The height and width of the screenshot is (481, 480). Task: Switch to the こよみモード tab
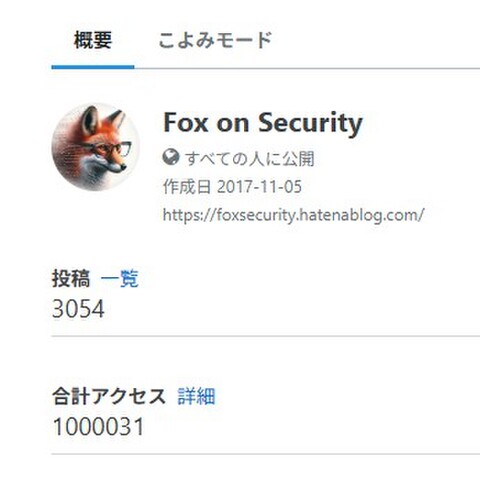[x=215, y=40]
